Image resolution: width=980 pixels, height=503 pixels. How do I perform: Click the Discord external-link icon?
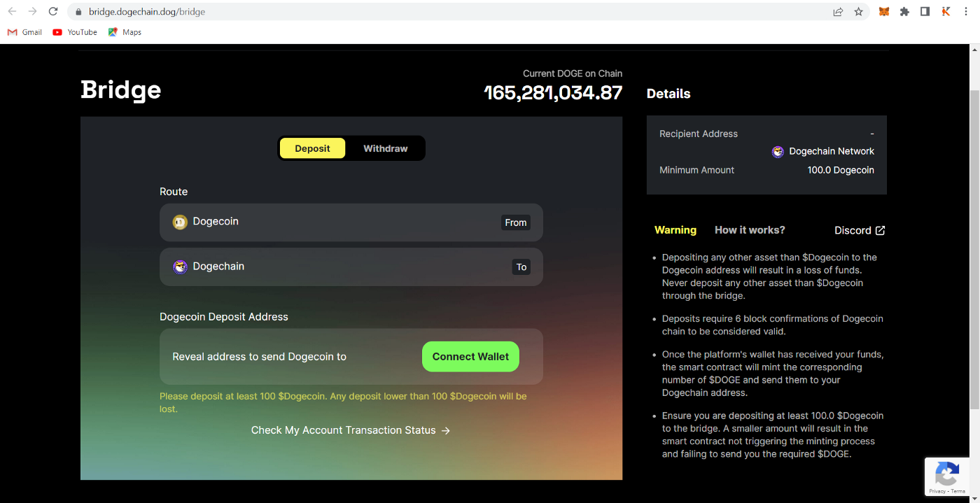point(881,230)
